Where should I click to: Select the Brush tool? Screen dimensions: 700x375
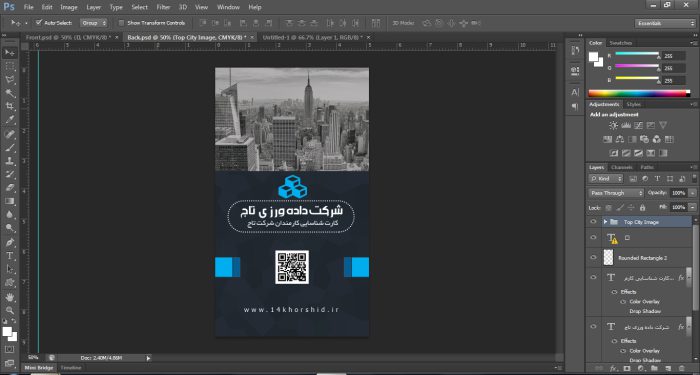tap(9, 148)
